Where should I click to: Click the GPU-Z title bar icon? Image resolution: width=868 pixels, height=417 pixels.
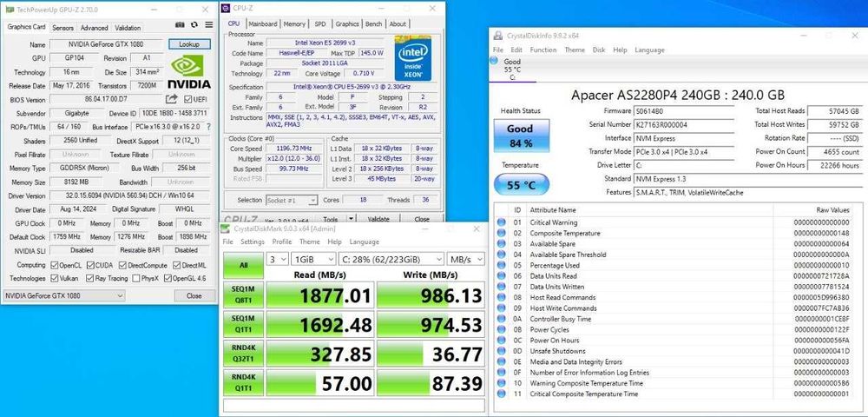tap(10, 10)
